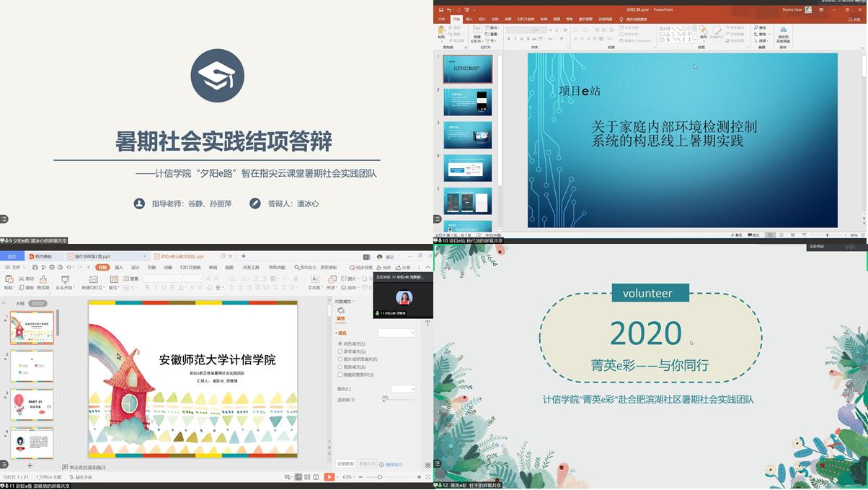This screenshot has height=490, width=868.
Task: Click WPS Picture (图片) icon
Action: click(x=344, y=279)
